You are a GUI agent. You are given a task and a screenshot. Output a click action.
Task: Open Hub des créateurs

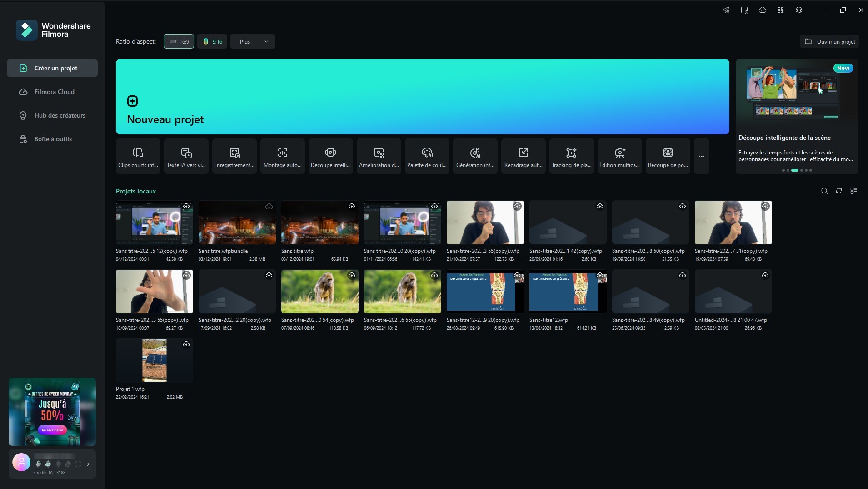(52, 115)
